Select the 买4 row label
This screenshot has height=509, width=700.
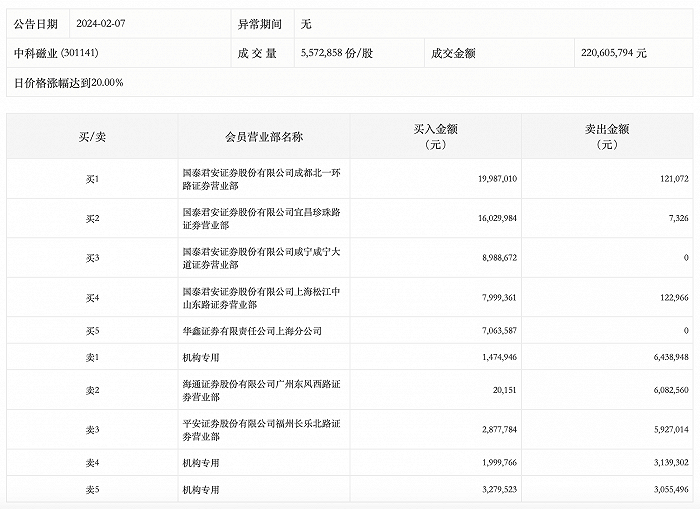click(92, 298)
